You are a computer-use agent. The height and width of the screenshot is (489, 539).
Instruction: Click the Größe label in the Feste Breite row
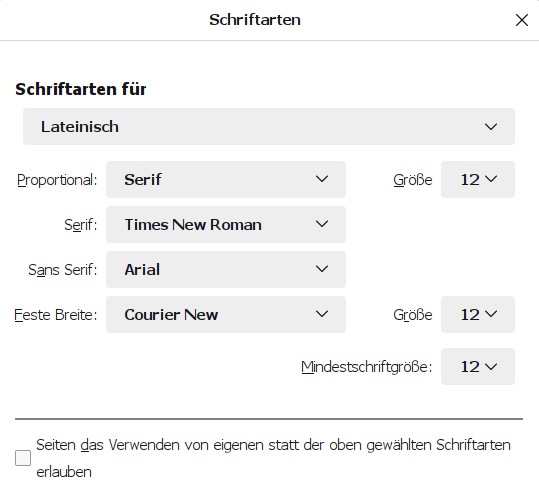click(413, 315)
